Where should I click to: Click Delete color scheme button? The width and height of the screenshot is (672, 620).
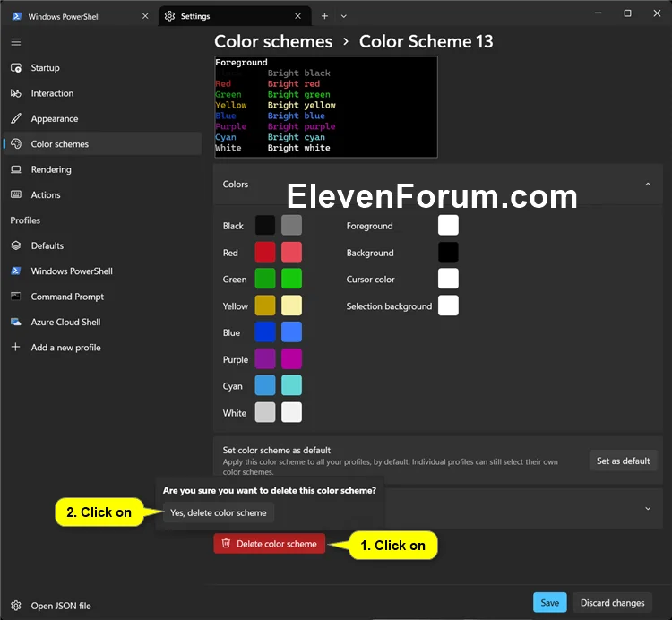point(269,543)
